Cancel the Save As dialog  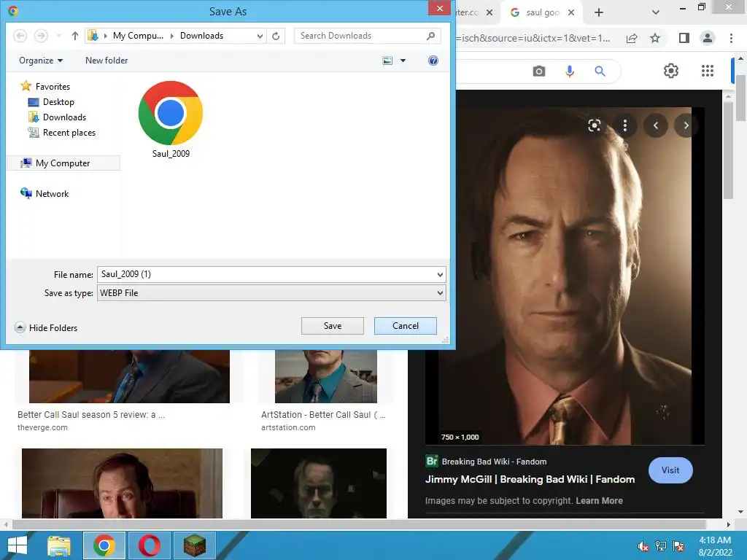coord(406,326)
